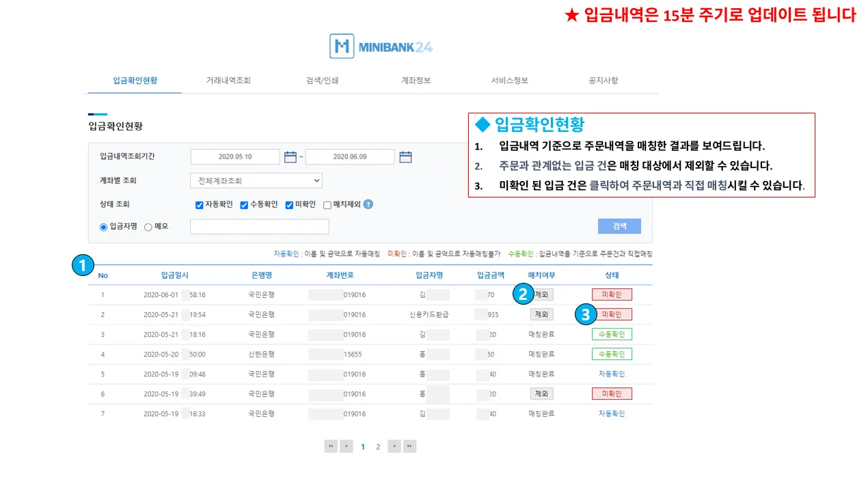Viewport: 868px width, 483px height.
Task: Go to page 2 of results
Action: click(x=378, y=447)
